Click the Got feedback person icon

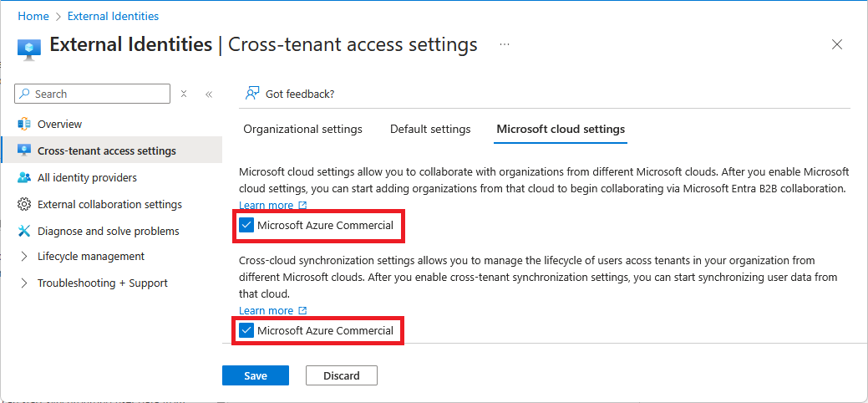coord(252,94)
